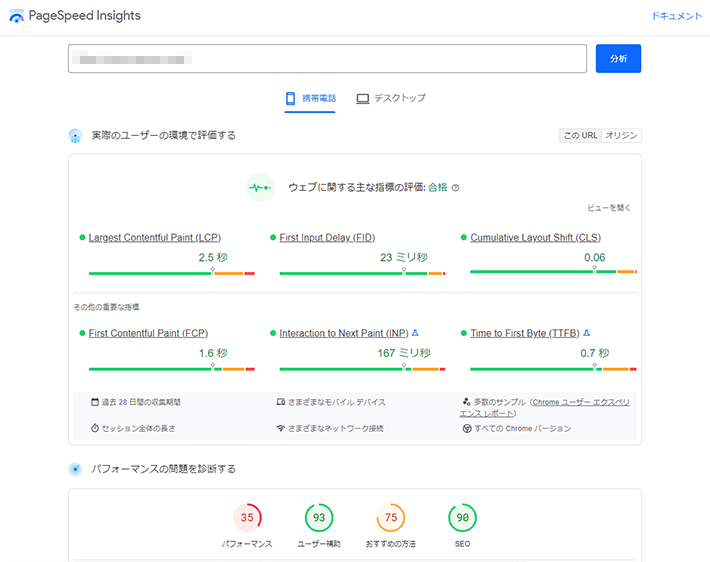
Task: Click the stopwatch icon beside セッション全体の長さ
Action: tap(95, 428)
